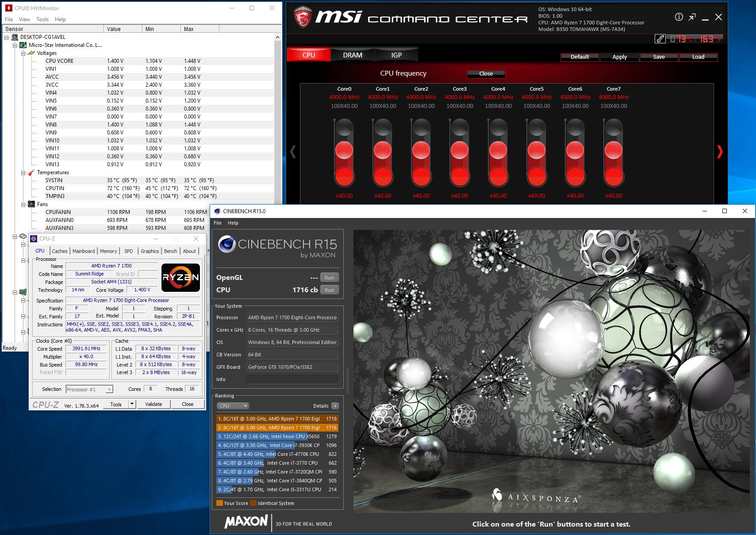Click the pop-out arrow icon in Command Center

(x=692, y=17)
